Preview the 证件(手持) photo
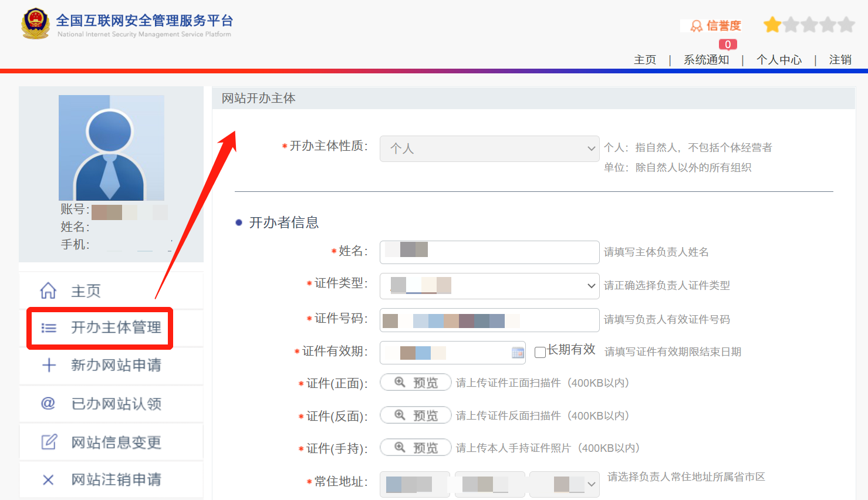868x500 pixels. (416, 448)
